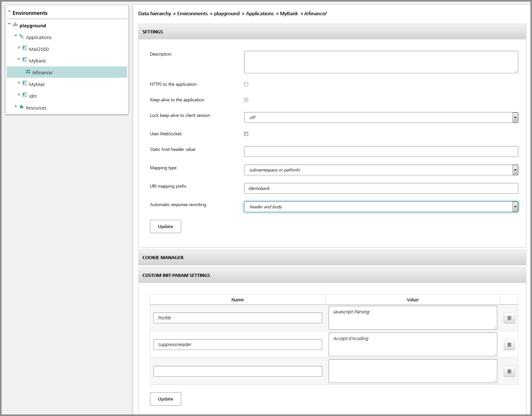This screenshot has height=416, width=532.
Task: Click the URI mapping prefix field
Action: (381, 188)
